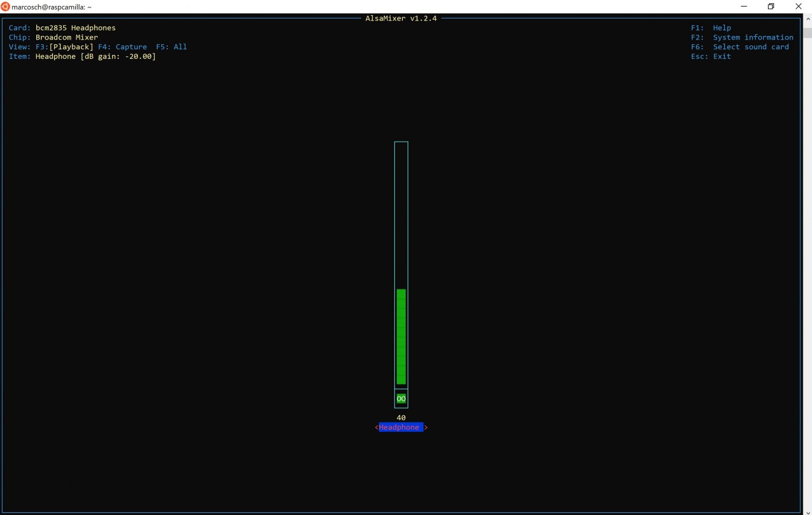
Task: Click the volume value 40
Action: point(401,418)
